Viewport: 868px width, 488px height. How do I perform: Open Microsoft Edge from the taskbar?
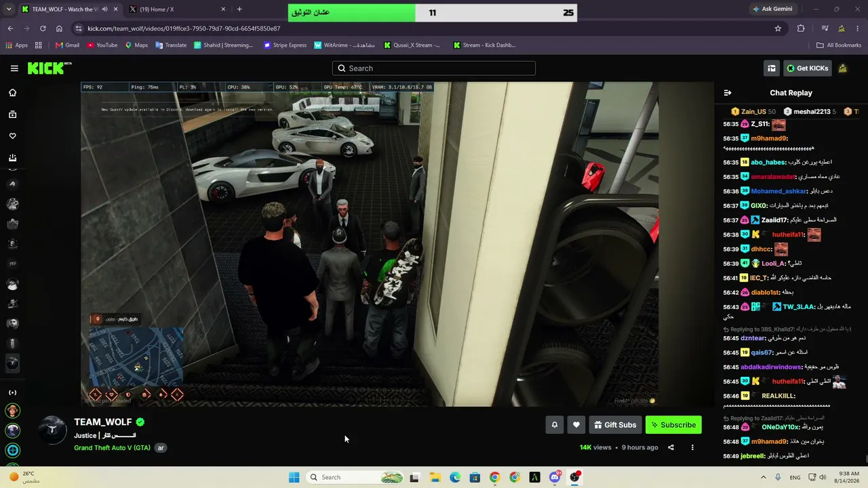click(x=455, y=477)
